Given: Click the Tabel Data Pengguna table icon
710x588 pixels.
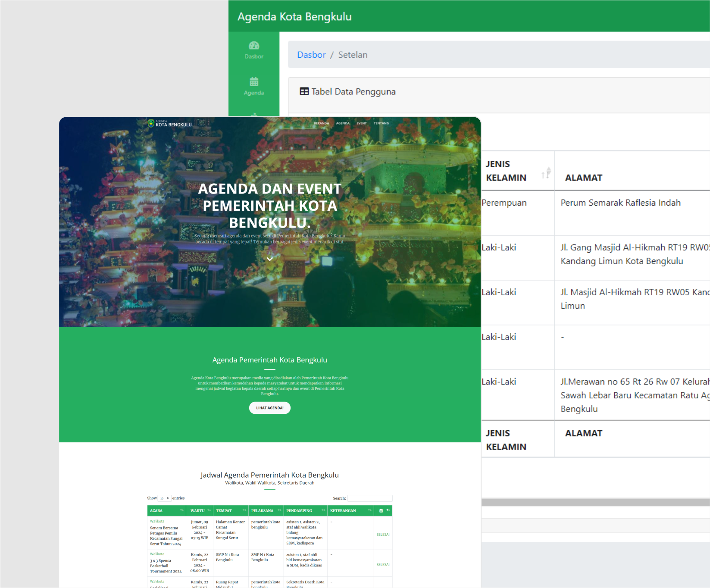Looking at the screenshot, I should 304,91.
